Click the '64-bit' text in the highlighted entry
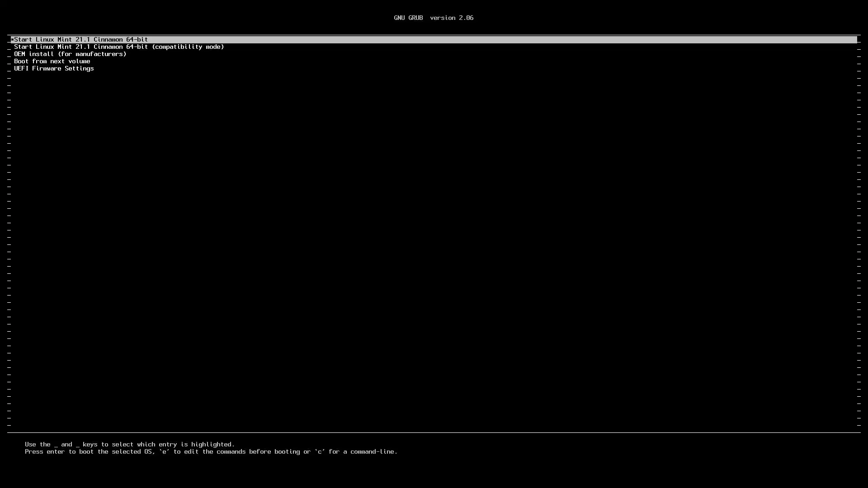Screen dimensions: 868x488 point(137,40)
